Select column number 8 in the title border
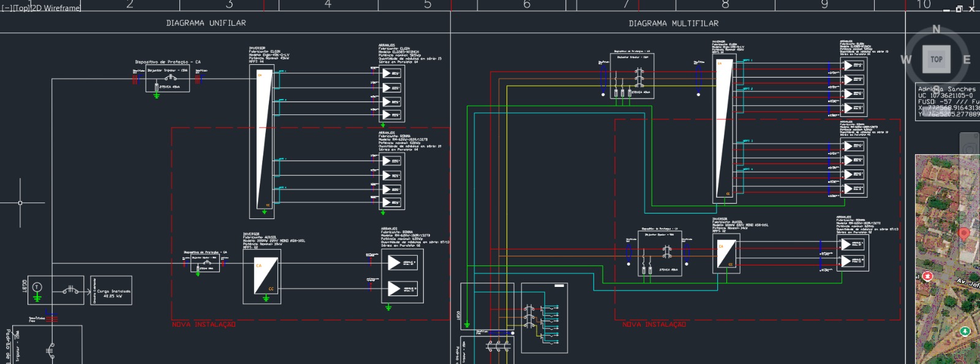The image size is (980, 364). 725,5
